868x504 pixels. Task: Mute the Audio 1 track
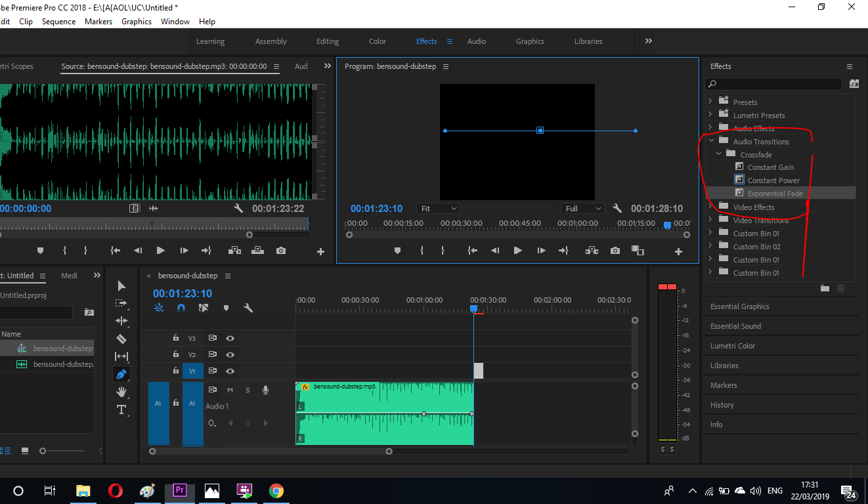tap(230, 390)
